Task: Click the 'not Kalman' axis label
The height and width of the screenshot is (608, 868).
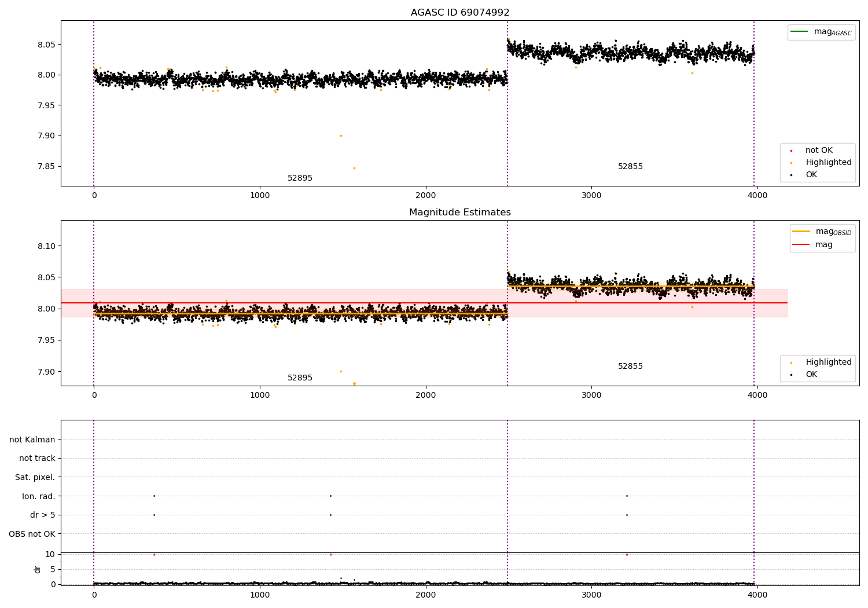Action: 32,439
